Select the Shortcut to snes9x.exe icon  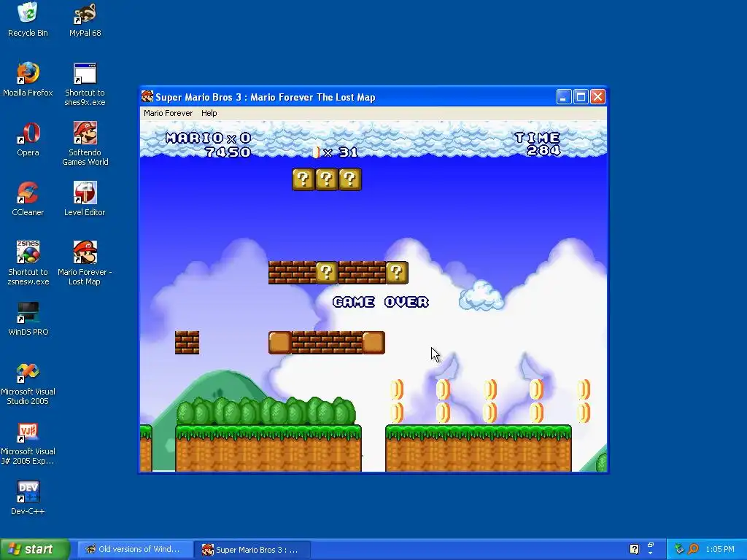coord(85,85)
